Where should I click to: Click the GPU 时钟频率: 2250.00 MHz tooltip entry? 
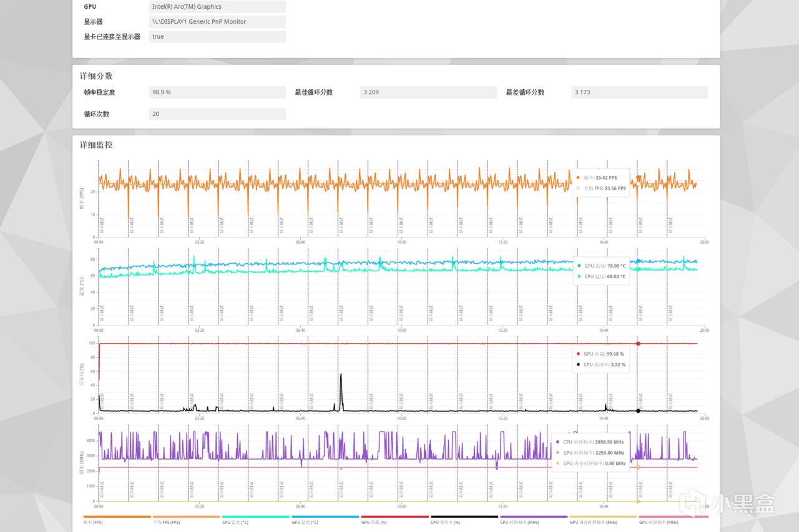point(590,453)
